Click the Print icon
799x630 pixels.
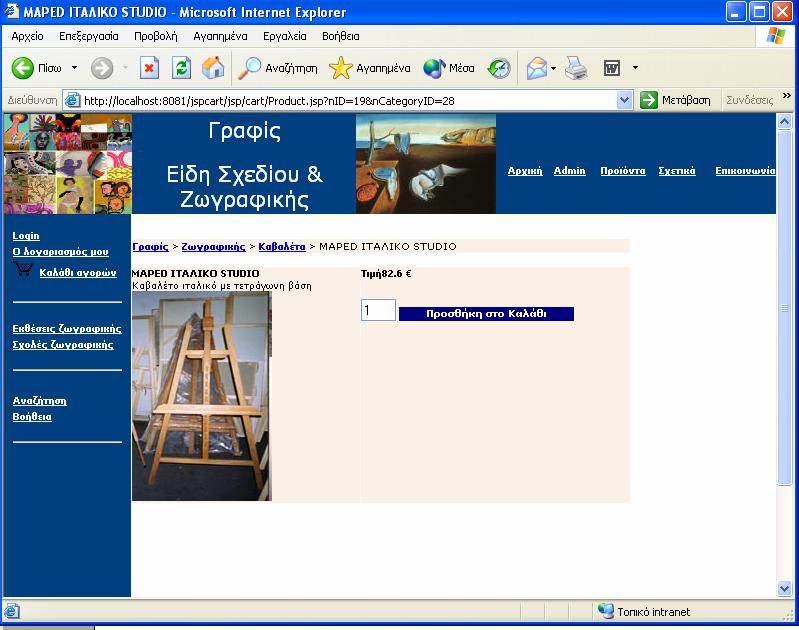pyautogui.click(x=576, y=68)
